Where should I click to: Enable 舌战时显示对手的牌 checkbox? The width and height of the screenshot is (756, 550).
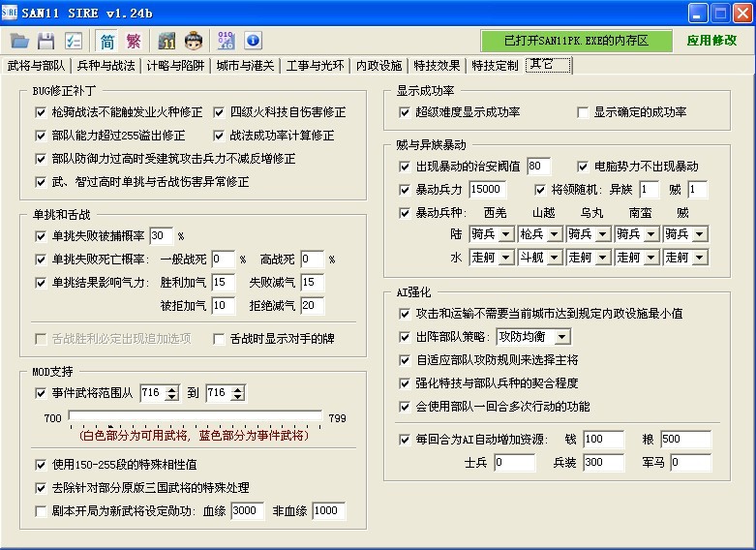pyautogui.click(x=220, y=339)
